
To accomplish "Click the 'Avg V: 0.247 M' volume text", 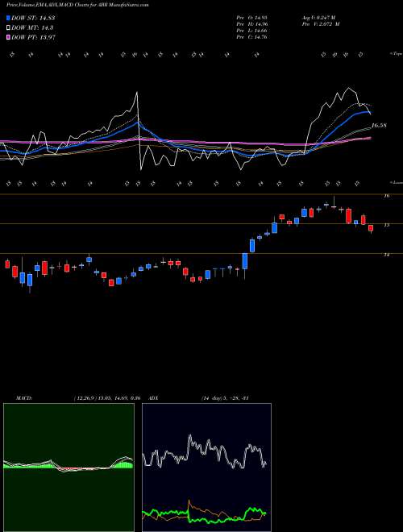I will tap(320, 17).
